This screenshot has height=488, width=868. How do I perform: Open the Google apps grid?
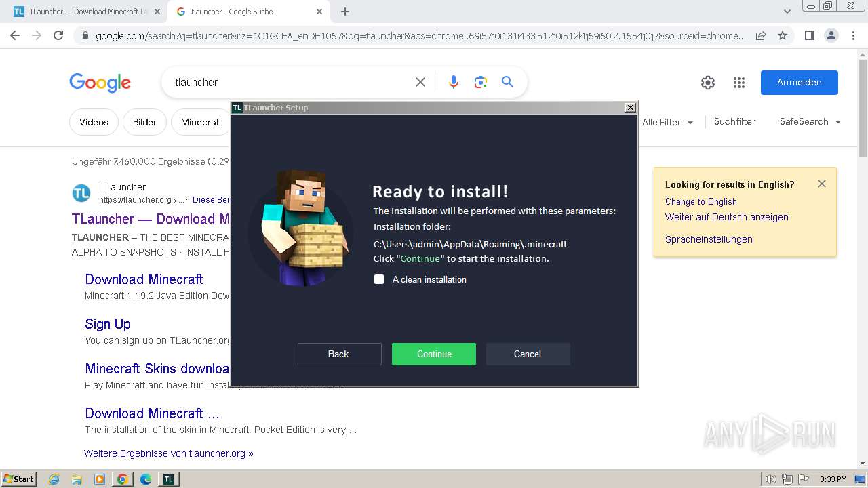(739, 83)
